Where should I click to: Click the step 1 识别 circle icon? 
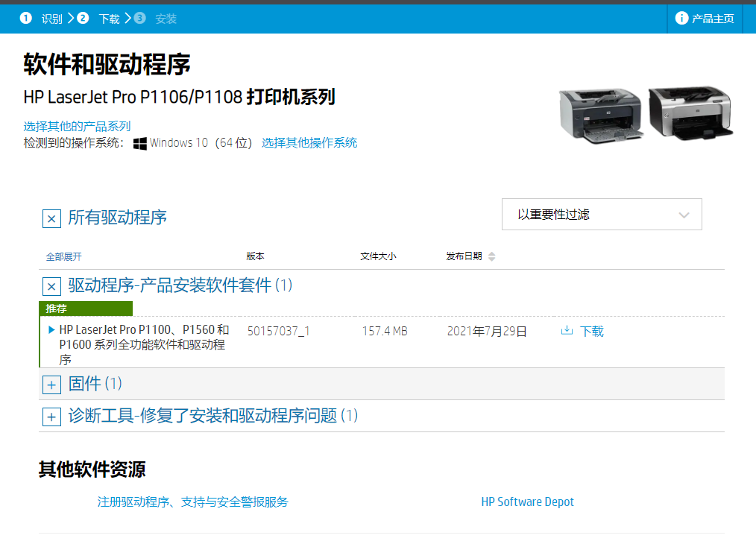pos(26,18)
